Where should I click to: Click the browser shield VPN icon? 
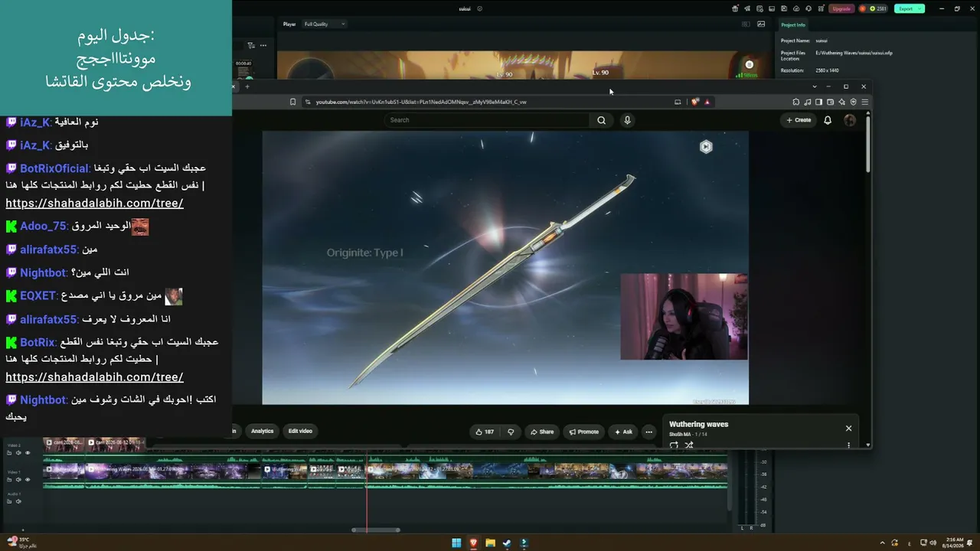(x=853, y=102)
